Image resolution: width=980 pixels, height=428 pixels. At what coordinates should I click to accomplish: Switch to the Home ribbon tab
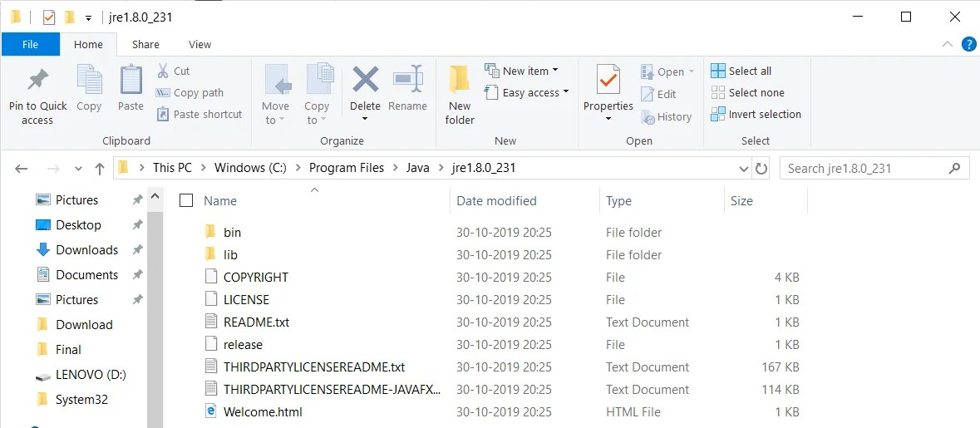point(88,44)
